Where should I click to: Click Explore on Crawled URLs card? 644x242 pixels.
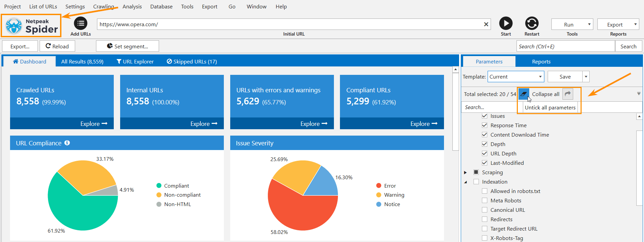pyautogui.click(x=94, y=124)
